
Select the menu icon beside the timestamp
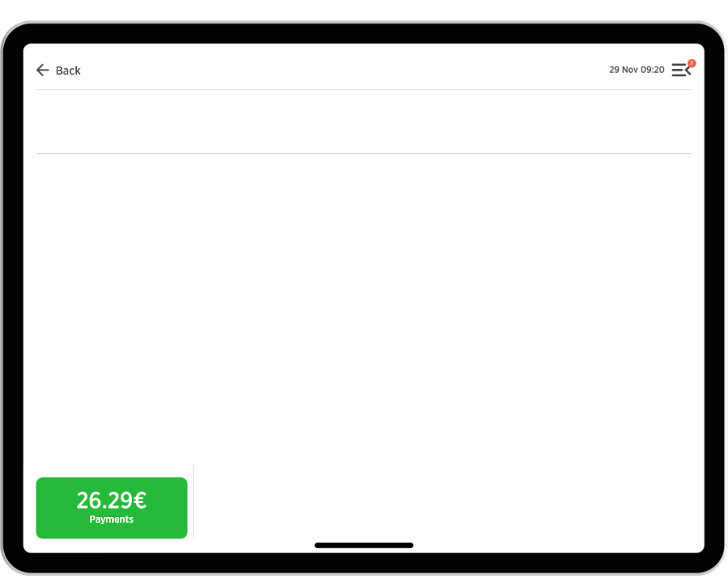(x=681, y=70)
